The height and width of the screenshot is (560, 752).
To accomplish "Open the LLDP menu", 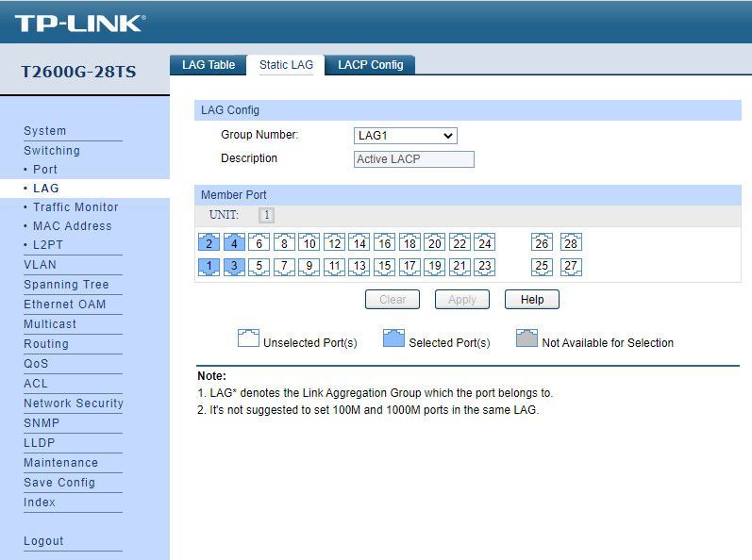I will 40,443.
